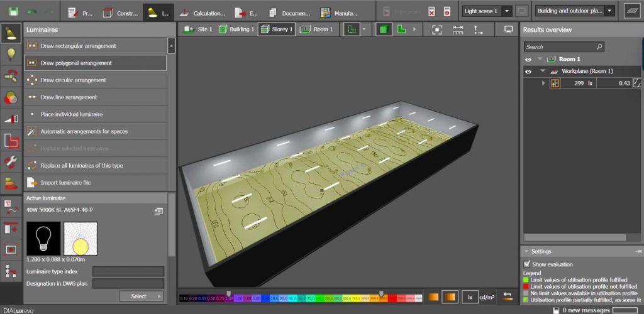The image size is (644, 314).
Task: Open the Project mode tab
Action: tap(80, 13)
